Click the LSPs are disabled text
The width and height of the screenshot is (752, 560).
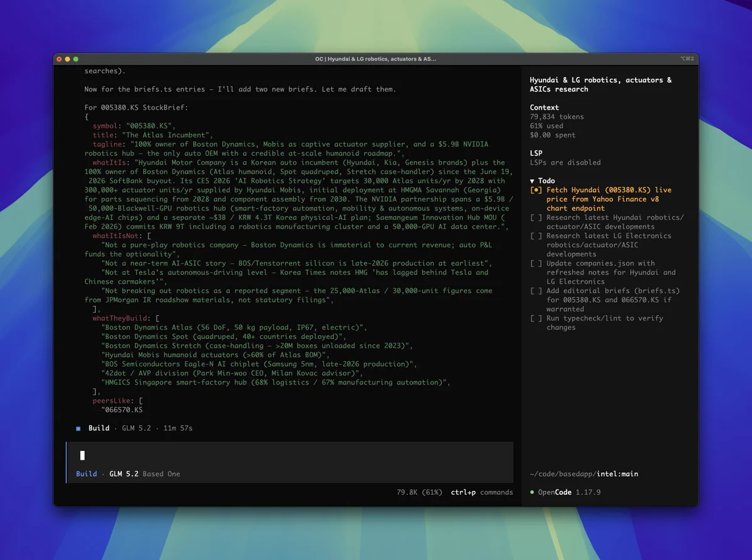(565, 163)
